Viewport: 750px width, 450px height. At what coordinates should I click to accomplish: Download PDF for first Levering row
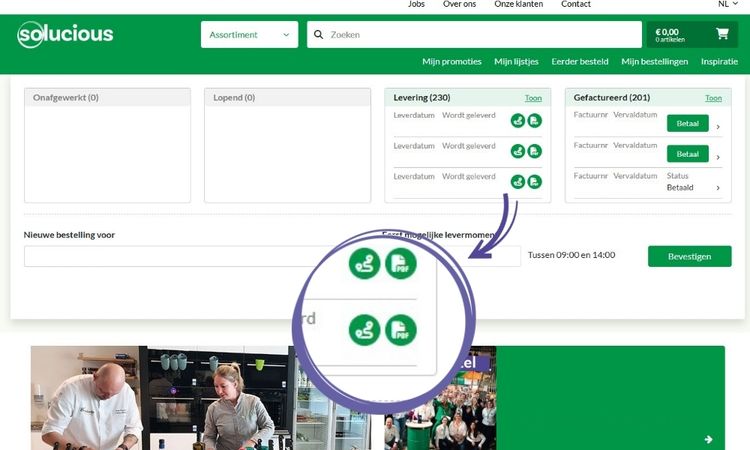click(x=535, y=121)
